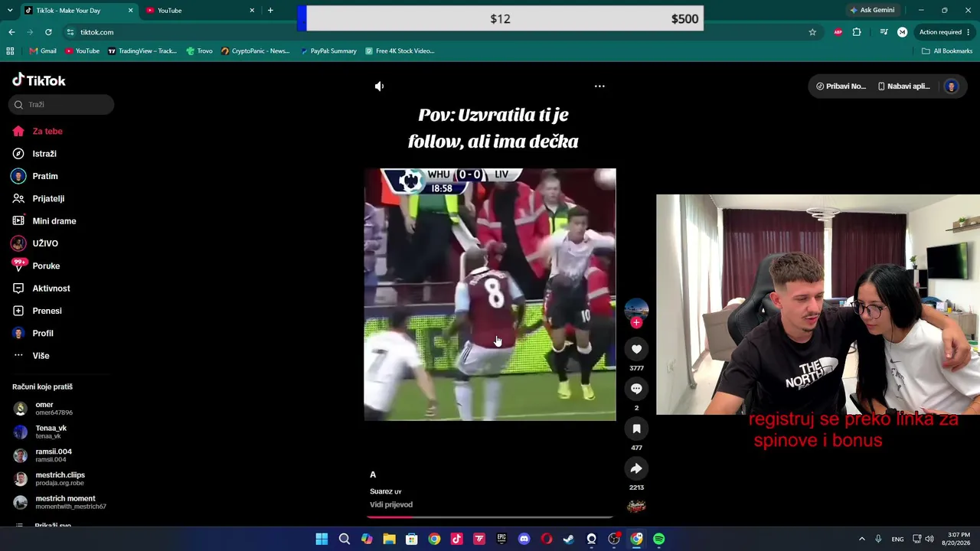This screenshot has height=551, width=980.
Task: Open Discord from the taskbar
Action: [x=524, y=539]
